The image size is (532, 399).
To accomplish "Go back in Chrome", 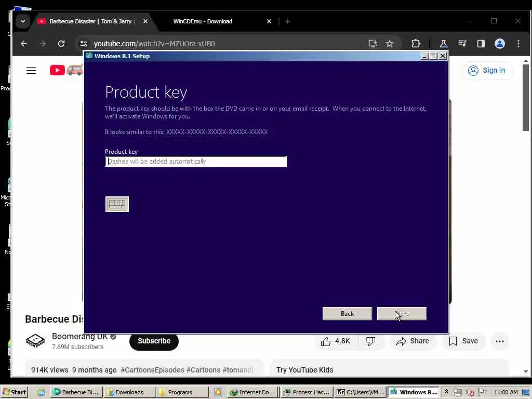I will click(24, 44).
